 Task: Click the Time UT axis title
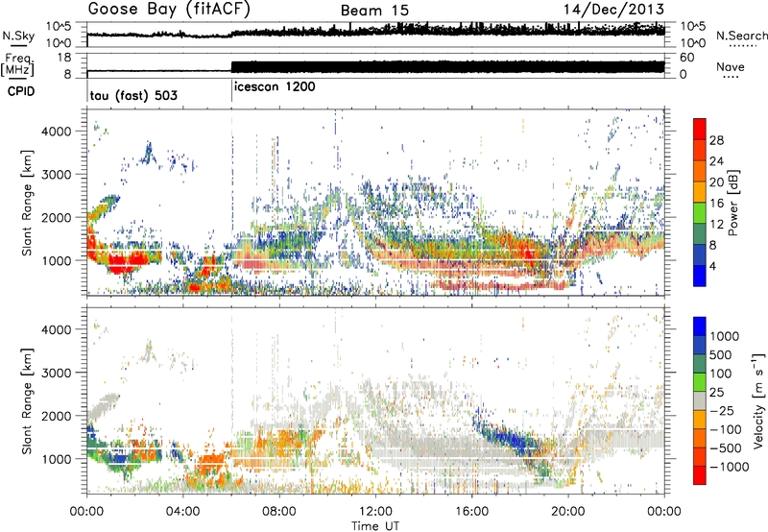tap(375, 526)
